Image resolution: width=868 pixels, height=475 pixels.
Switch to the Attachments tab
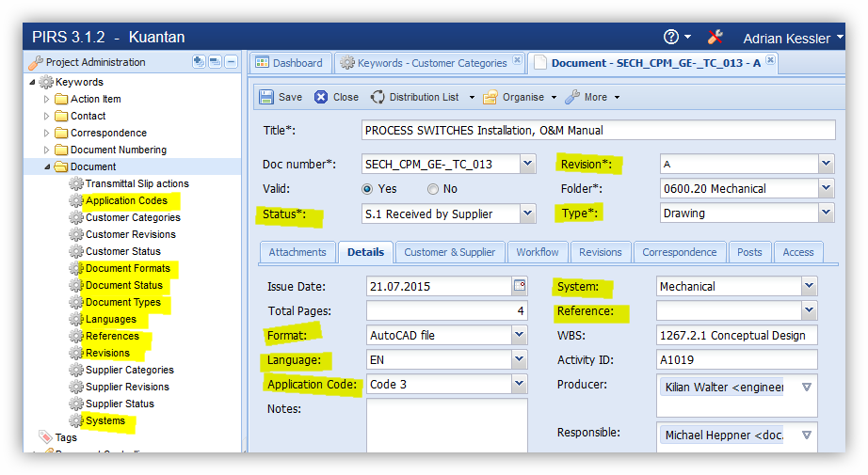297,252
